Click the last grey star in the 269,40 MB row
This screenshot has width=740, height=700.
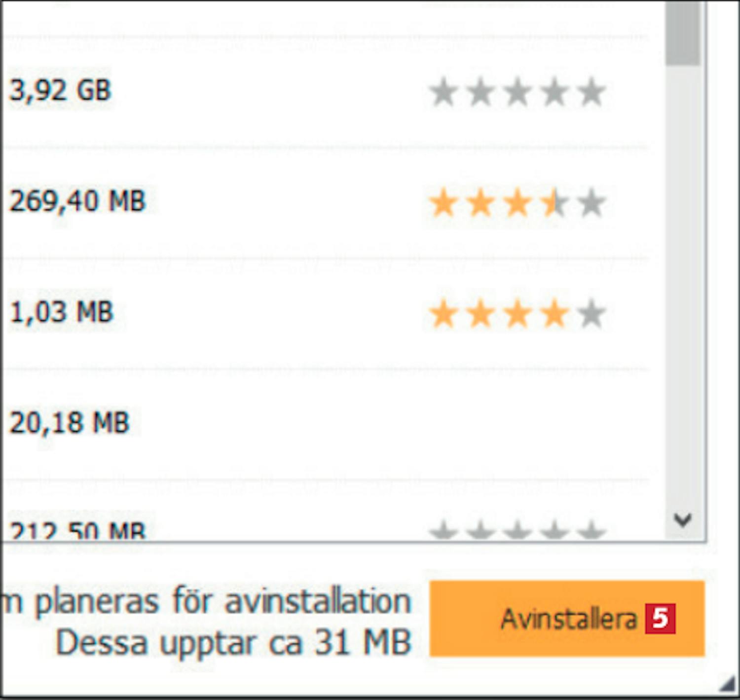591,203
